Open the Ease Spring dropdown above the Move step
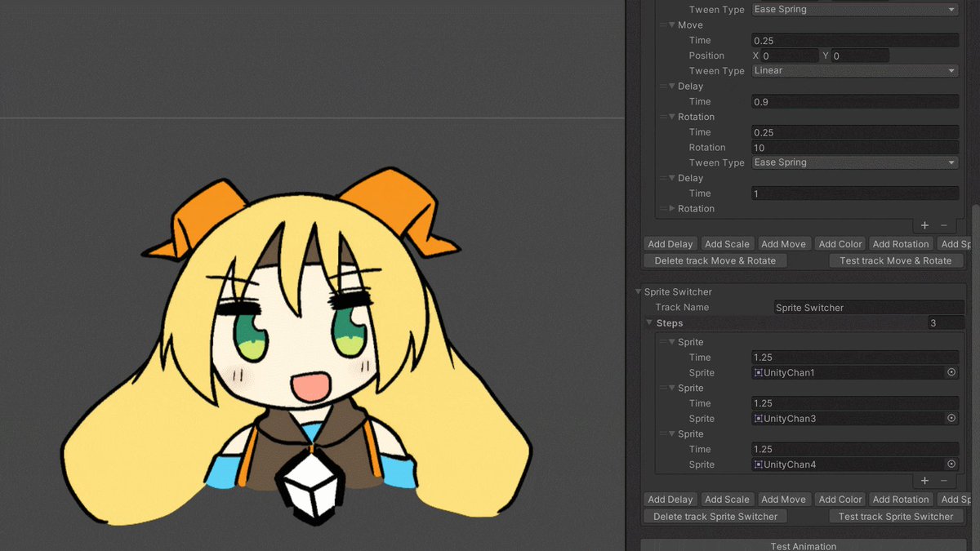The height and width of the screenshot is (551, 980). tap(855, 10)
